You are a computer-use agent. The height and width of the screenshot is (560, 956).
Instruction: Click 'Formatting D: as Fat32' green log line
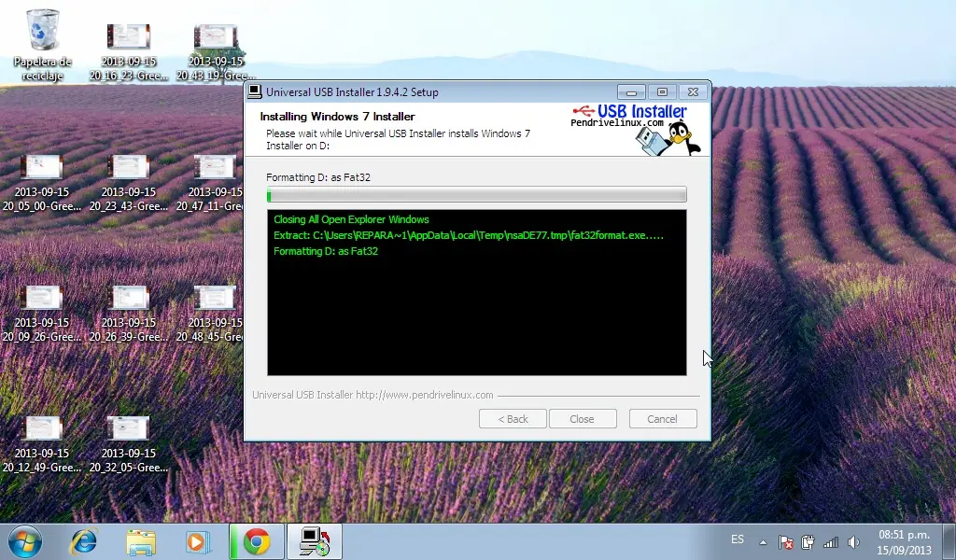click(x=326, y=251)
